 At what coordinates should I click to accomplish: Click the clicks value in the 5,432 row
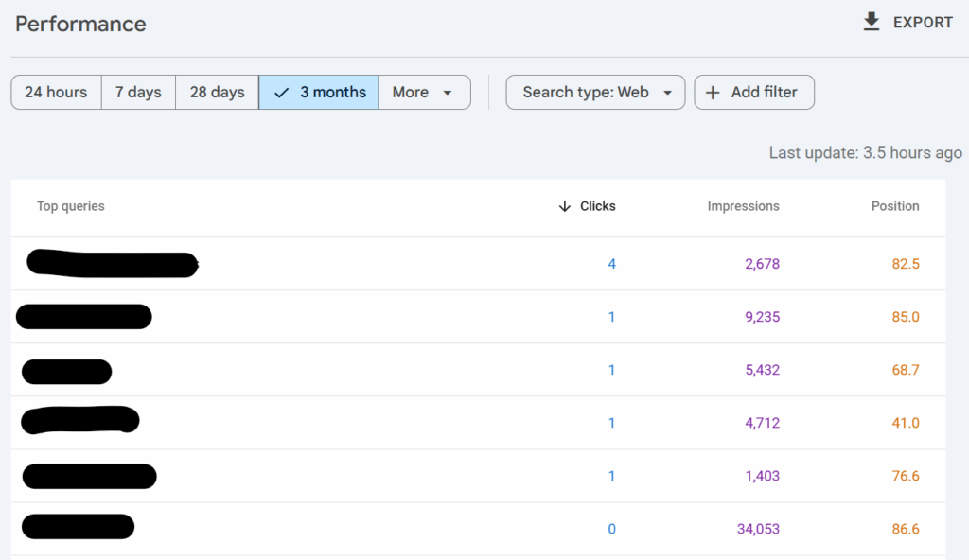click(x=612, y=370)
